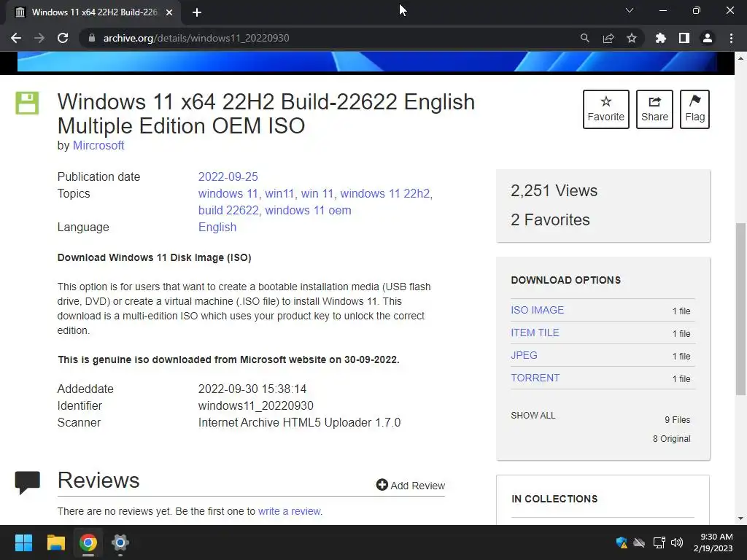Viewport: 747px width, 560px height.
Task: Download the JPEG file
Action: [x=524, y=355]
